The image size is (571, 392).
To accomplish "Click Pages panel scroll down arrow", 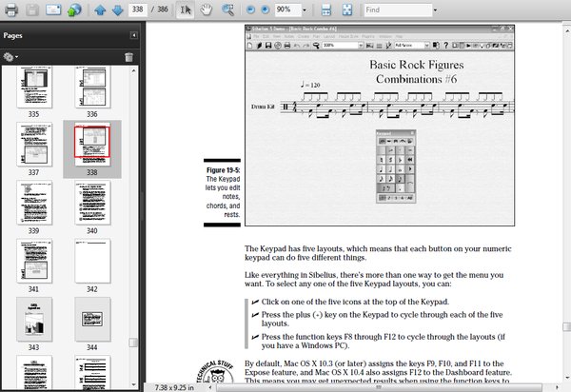I will pos(133,384).
